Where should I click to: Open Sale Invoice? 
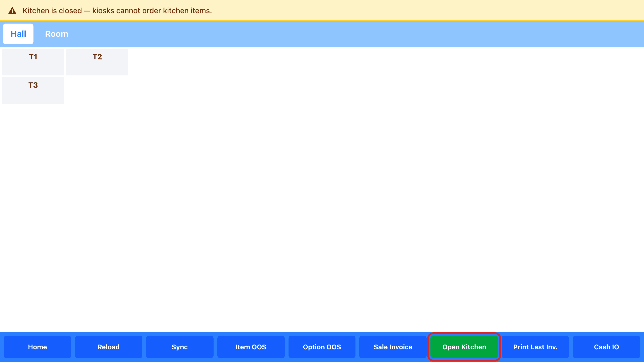393,347
